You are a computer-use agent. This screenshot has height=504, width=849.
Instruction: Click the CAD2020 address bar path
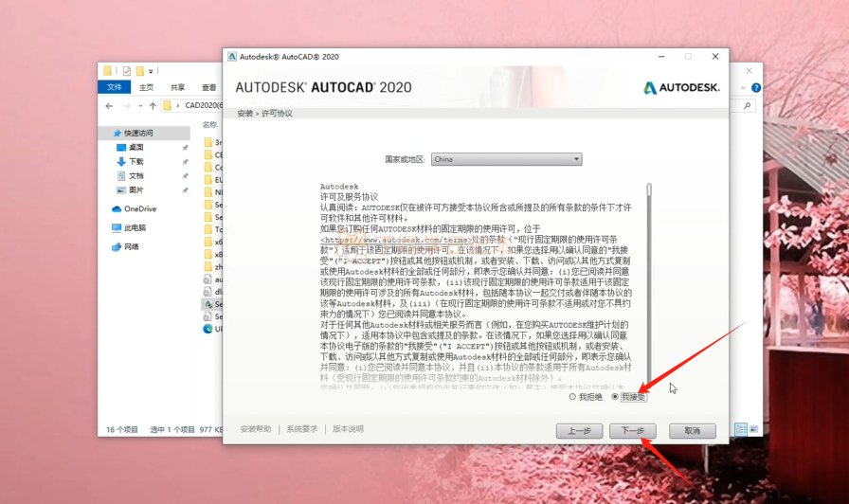tap(203, 105)
